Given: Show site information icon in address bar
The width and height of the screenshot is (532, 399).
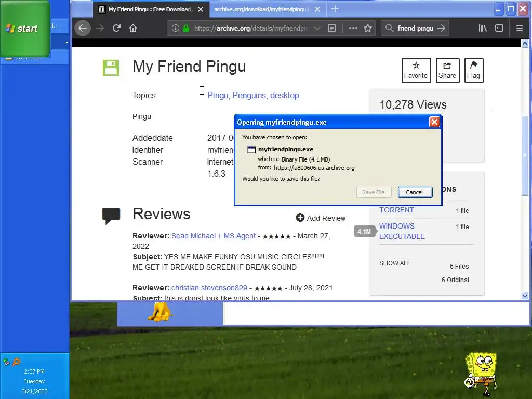Looking at the screenshot, I should 175,28.
